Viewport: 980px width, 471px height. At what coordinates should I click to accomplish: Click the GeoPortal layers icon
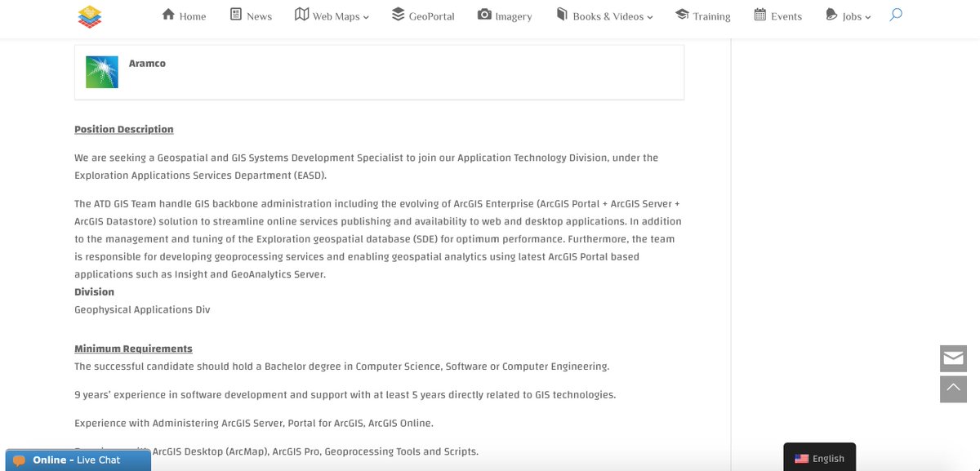(398, 15)
